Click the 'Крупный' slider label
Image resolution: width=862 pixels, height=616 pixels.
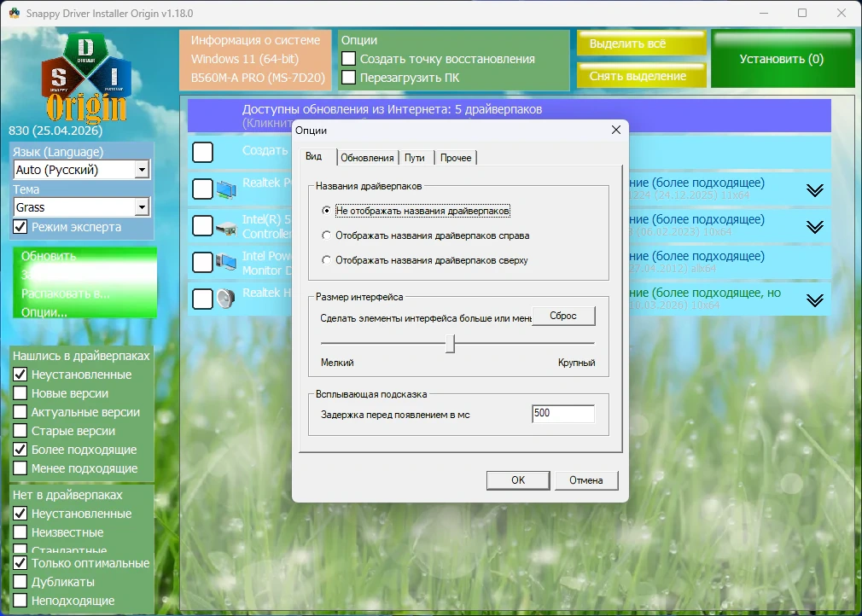(576, 363)
